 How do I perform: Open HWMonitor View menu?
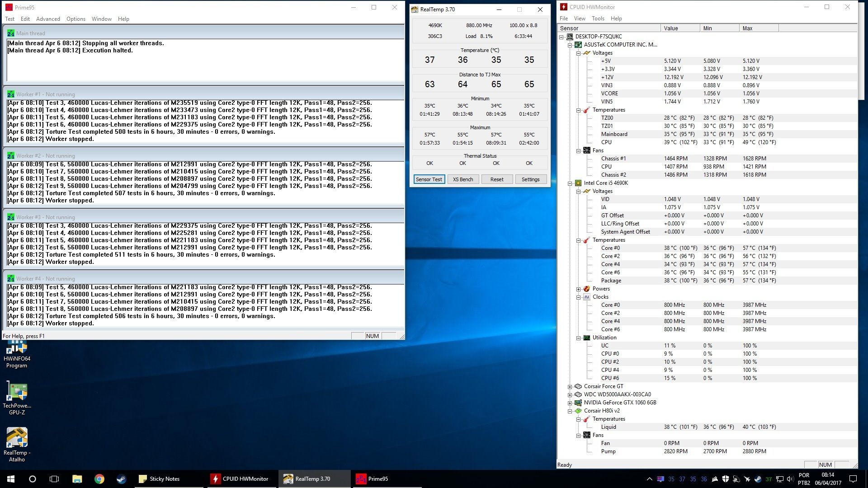click(580, 19)
